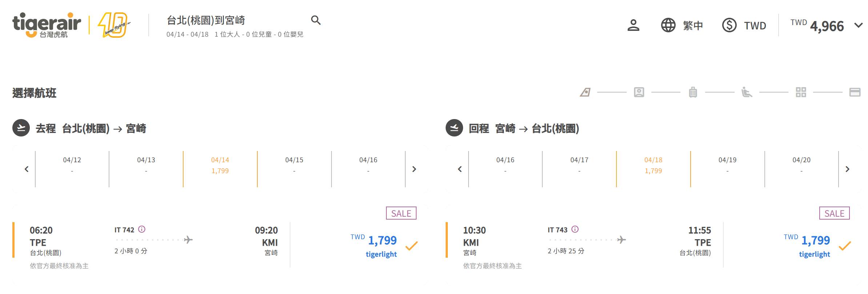Image resolution: width=868 pixels, height=294 pixels.
Task: Show earlier outbound dates with left arrow
Action: pyautogui.click(x=27, y=169)
